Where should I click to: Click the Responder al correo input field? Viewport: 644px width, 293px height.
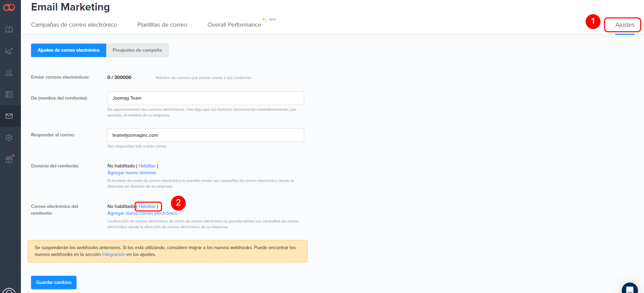coord(205,135)
